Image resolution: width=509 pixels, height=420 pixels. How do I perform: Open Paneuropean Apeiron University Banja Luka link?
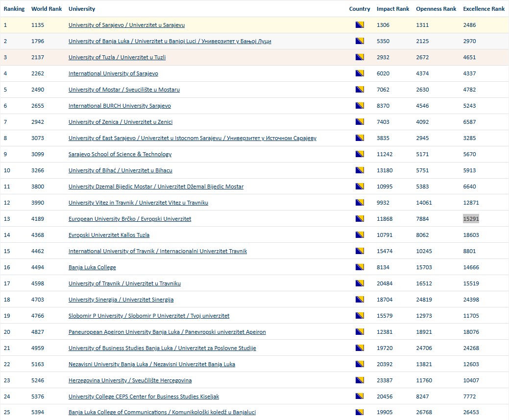(167, 332)
